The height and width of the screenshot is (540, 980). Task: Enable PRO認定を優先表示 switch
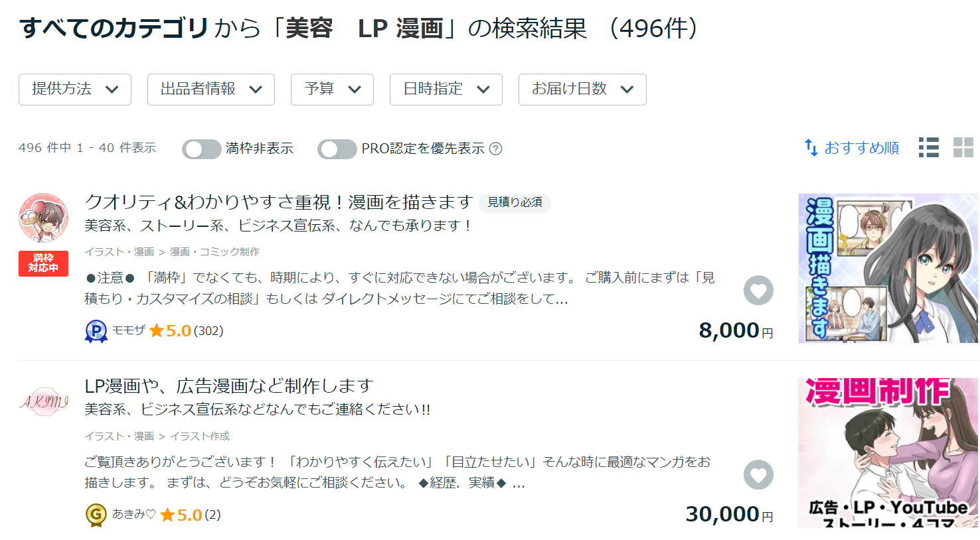coord(337,149)
